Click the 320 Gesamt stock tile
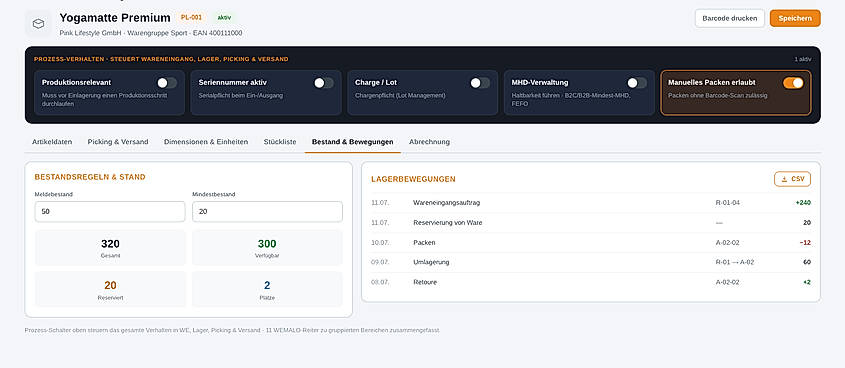 point(110,248)
